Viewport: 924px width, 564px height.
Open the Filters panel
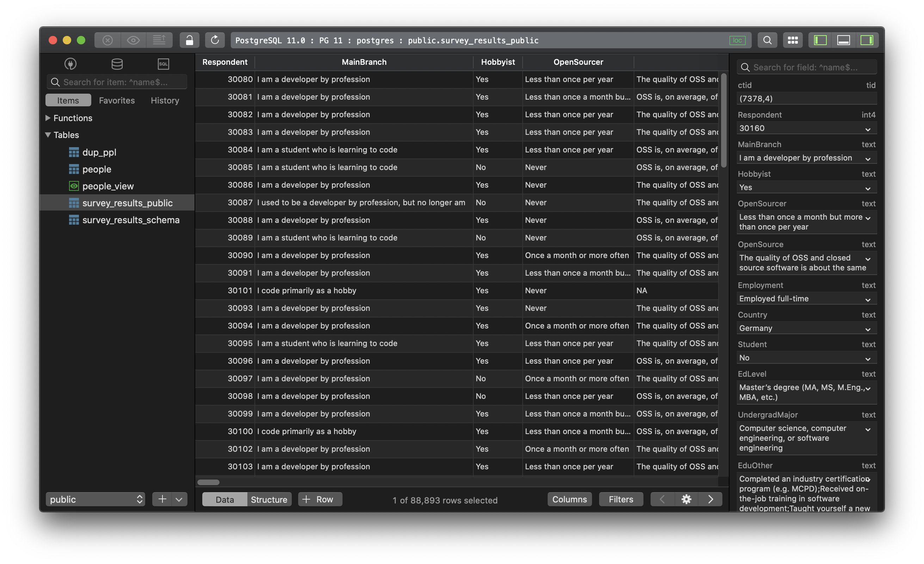tap(620, 499)
